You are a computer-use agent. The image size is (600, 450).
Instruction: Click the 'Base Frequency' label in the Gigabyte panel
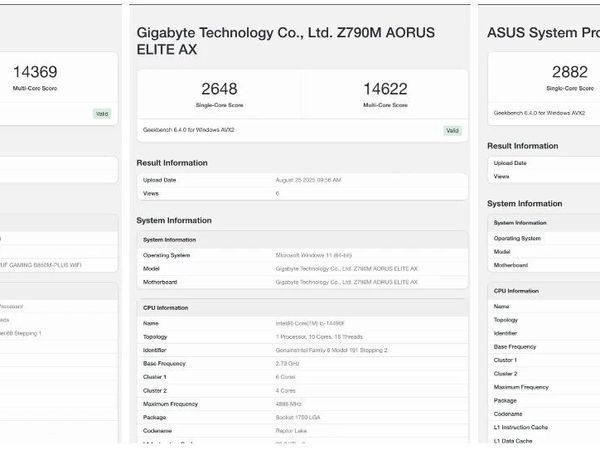(164, 364)
